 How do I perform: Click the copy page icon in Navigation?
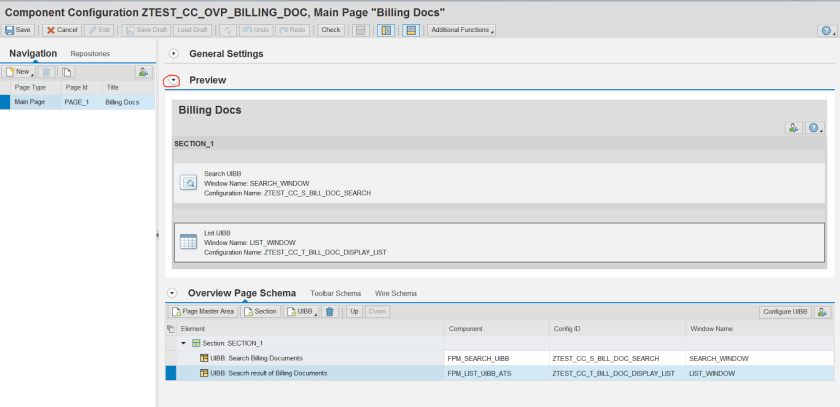(x=66, y=72)
